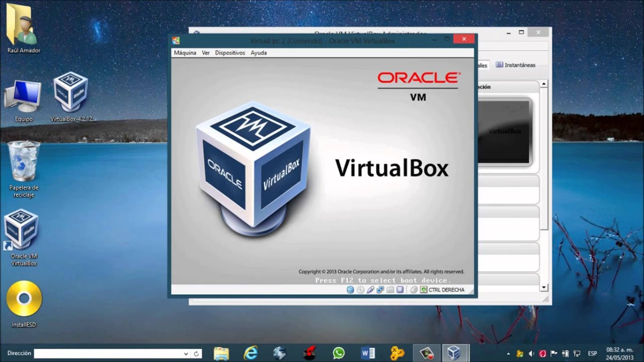Screen dimensions: 644x362
Task: Launch Internet Explorer from the taskbar
Action: pos(251,353)
